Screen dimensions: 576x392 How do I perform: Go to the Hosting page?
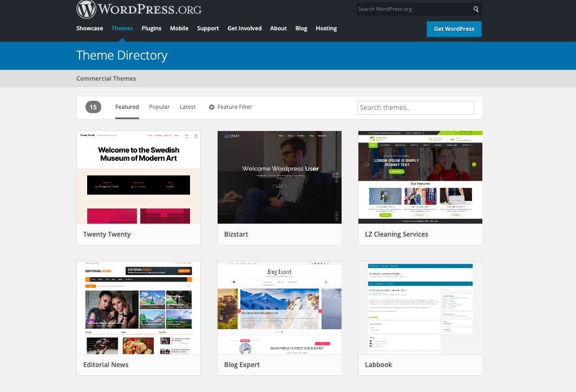click(326, 28)
